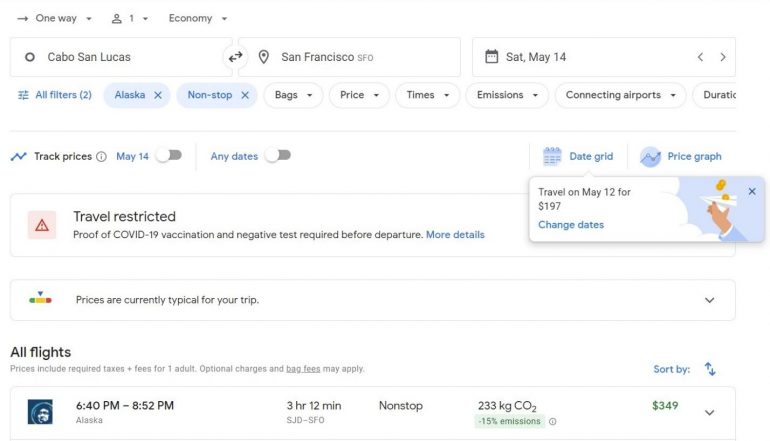Open the Price graph view

(681, 156)
